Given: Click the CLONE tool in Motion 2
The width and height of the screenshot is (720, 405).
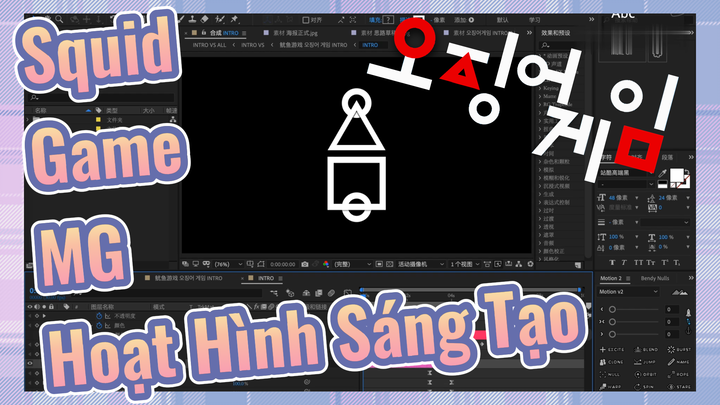Looking at the screenshot, I should coord(612,362).
